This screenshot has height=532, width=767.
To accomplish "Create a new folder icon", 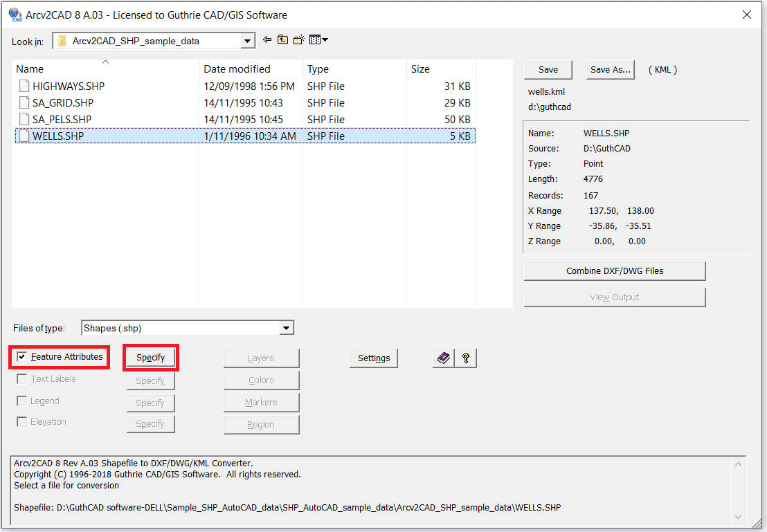I will pyautogui.click(x=299, y=39).
